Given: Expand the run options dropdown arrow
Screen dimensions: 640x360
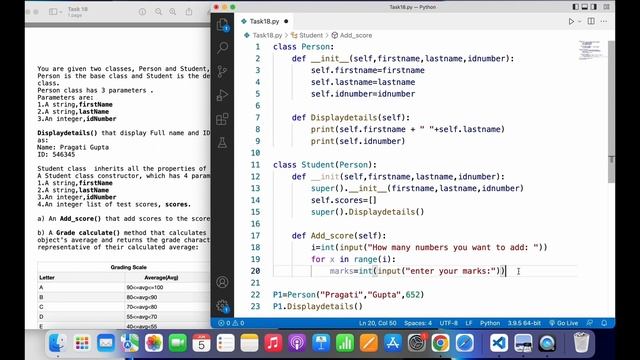Looking at the screenshot, I should tap(580, 22).
